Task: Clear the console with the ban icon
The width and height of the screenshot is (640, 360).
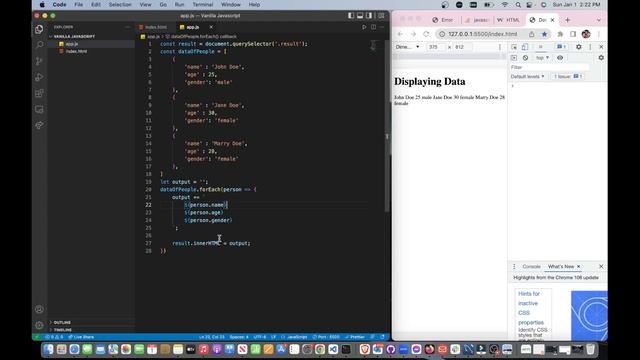Action: point(525,58)
